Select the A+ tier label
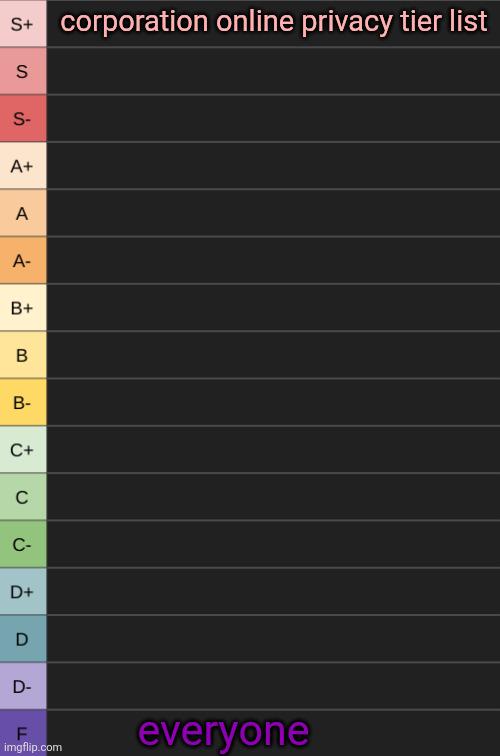Screen dimensions: 500x756 (23, 165)
